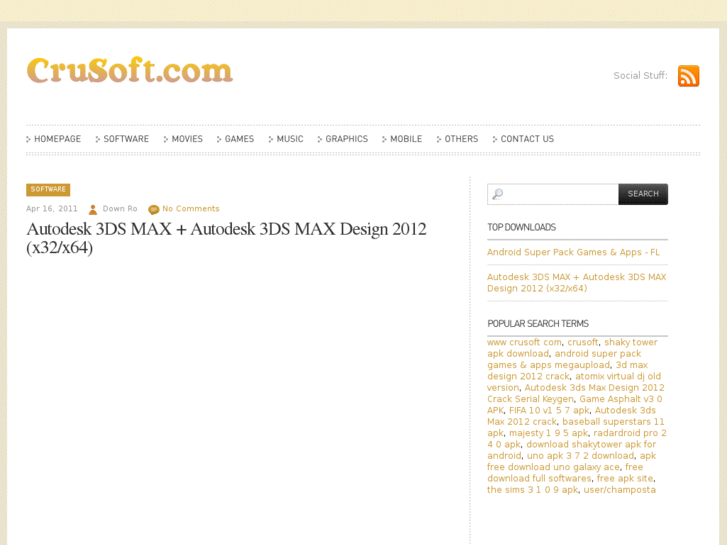The image size is (727, 545).
Task: Open the Movies menu item
Action: coord(184,139)
